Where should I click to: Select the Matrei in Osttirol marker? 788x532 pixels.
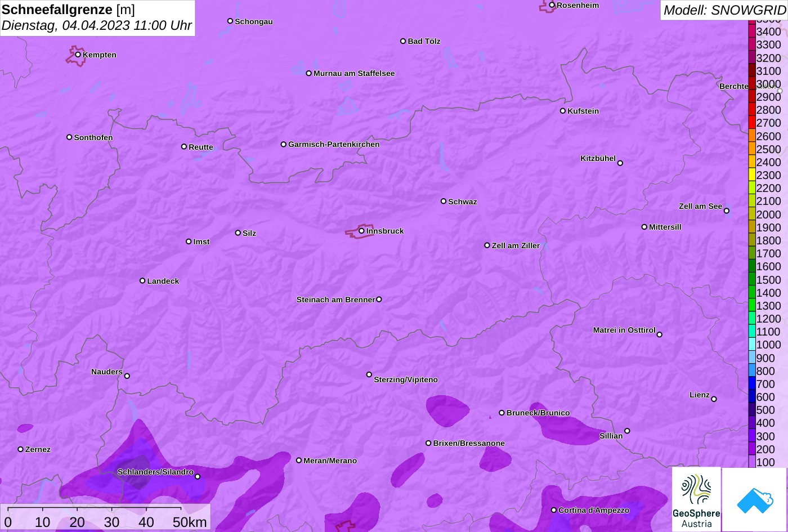tap(660, 334)
